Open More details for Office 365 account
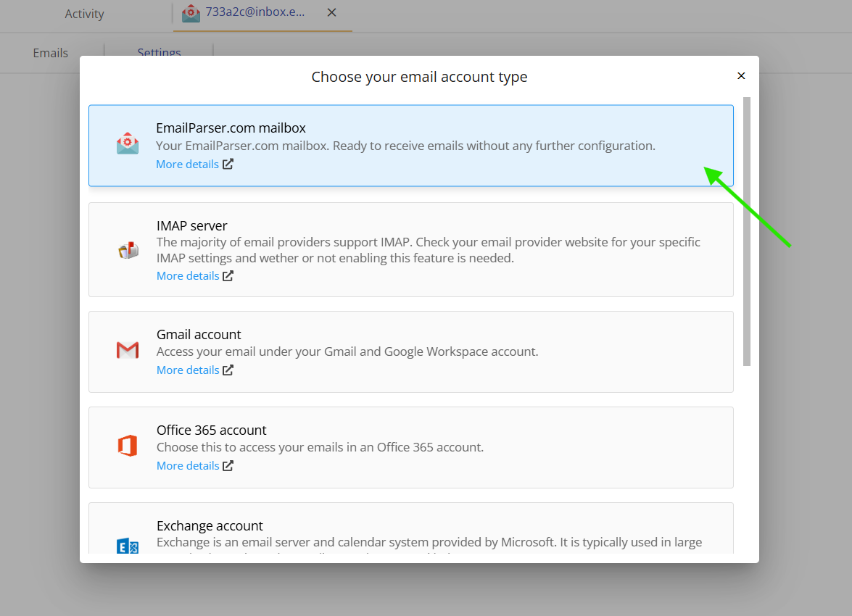The width and height of the screenshot is (852, 616). coord(187,465)
